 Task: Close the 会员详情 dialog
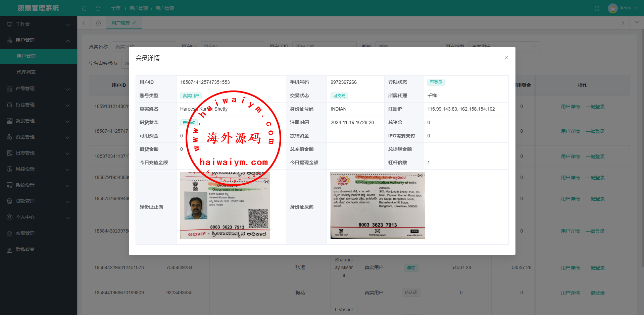[506, 58]
